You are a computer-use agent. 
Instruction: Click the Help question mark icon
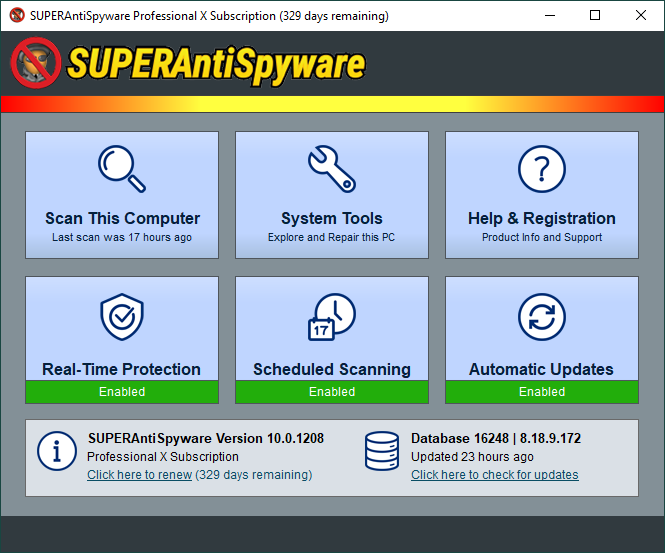pos(541,169)
